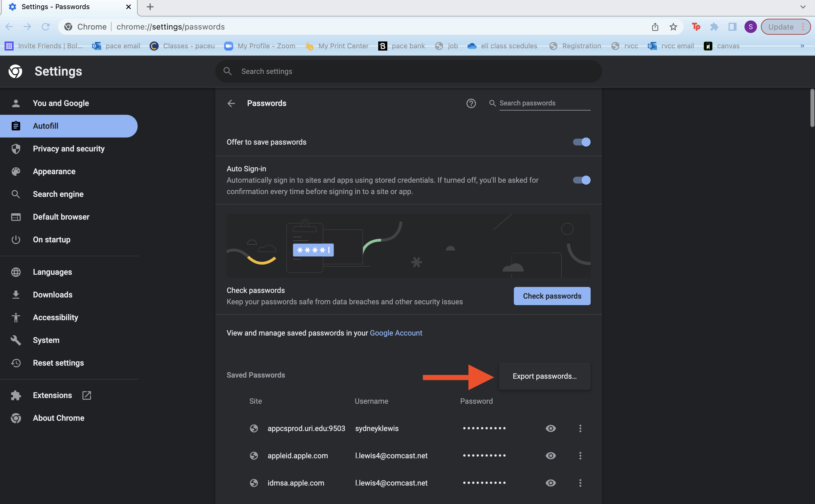This screenshot has height=504, width=815.
Task: Open Appearance settings section
Action: tap(54, 171)
